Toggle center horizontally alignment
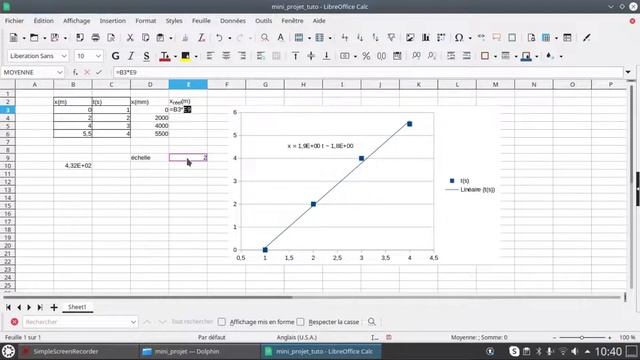 click(x=226, y=56)
